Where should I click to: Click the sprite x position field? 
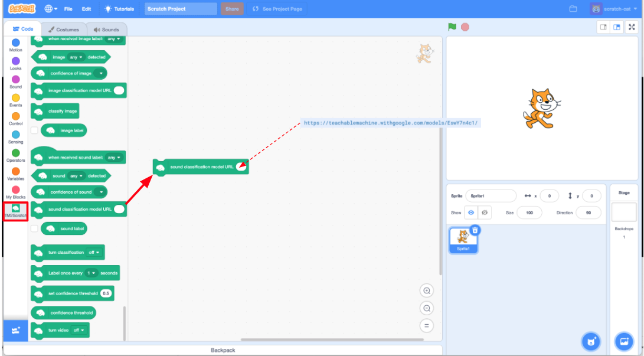tap(549, 196)
